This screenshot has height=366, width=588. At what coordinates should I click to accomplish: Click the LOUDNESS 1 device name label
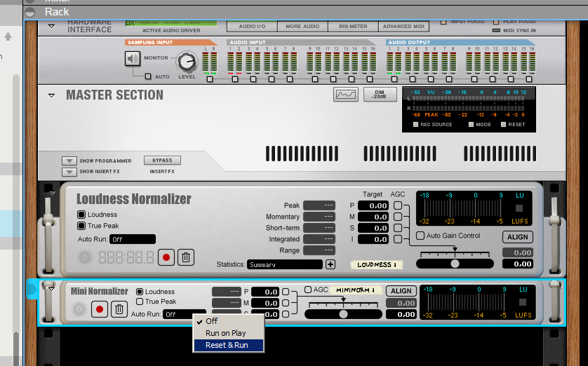(x=377, y=265)
